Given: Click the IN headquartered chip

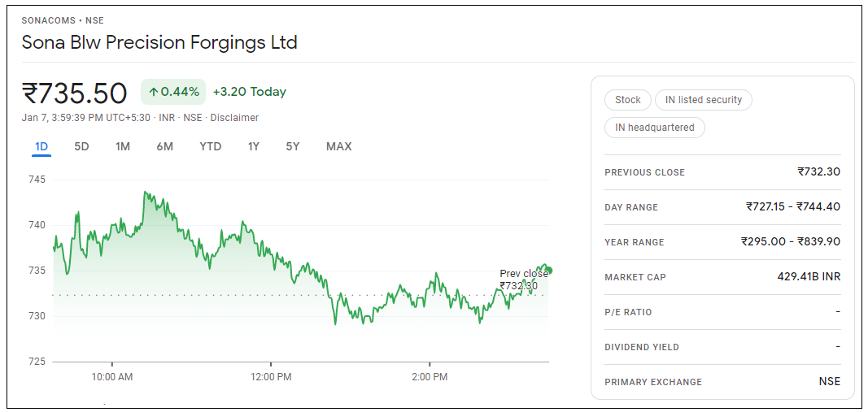Looking at the screenshot, I should click(x=654, y=128).
